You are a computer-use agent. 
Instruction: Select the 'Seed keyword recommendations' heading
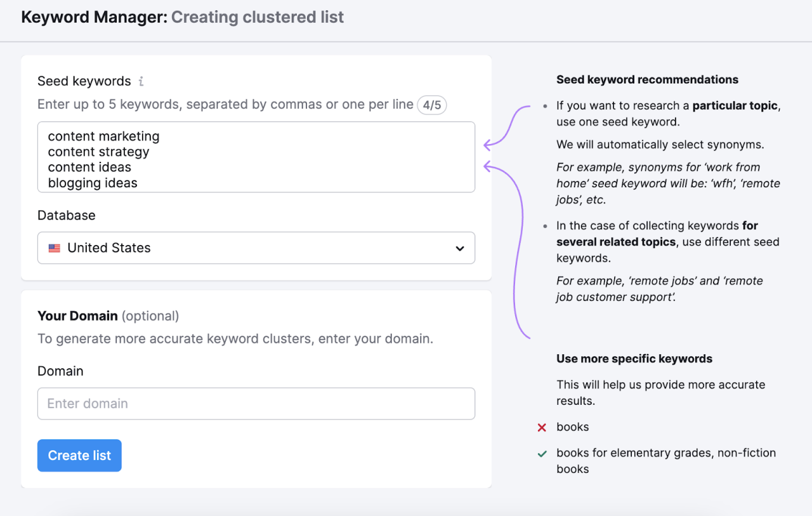click(x=647, y=79)
